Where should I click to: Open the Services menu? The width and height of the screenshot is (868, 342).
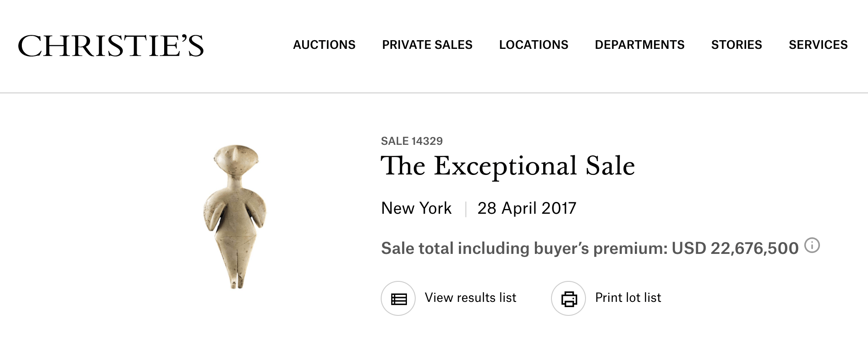point(818,45)
